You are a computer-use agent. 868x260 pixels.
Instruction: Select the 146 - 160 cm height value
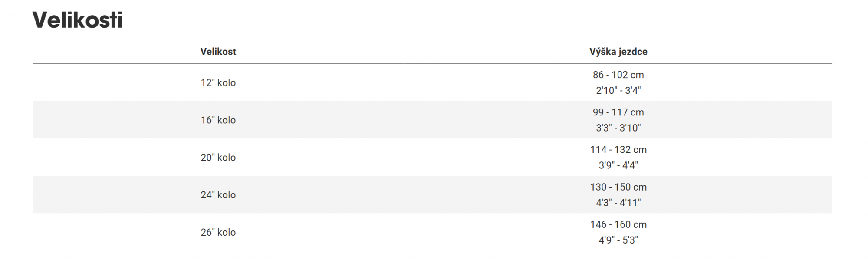tap(618, 224)
